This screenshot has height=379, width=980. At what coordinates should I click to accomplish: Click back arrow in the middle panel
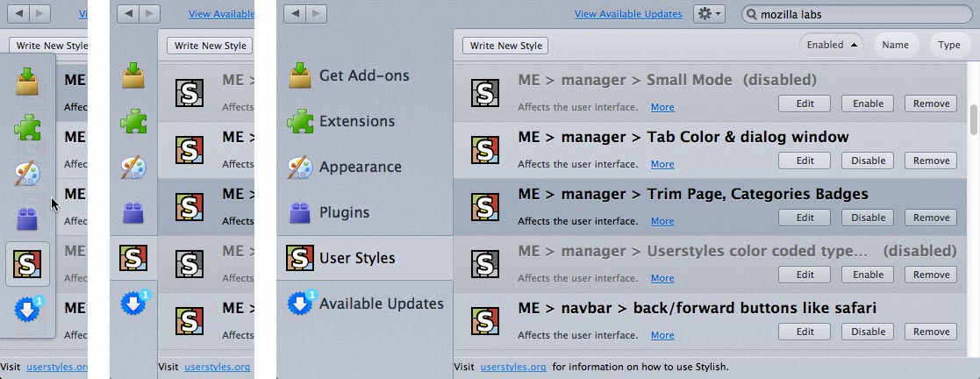[128, 14]
